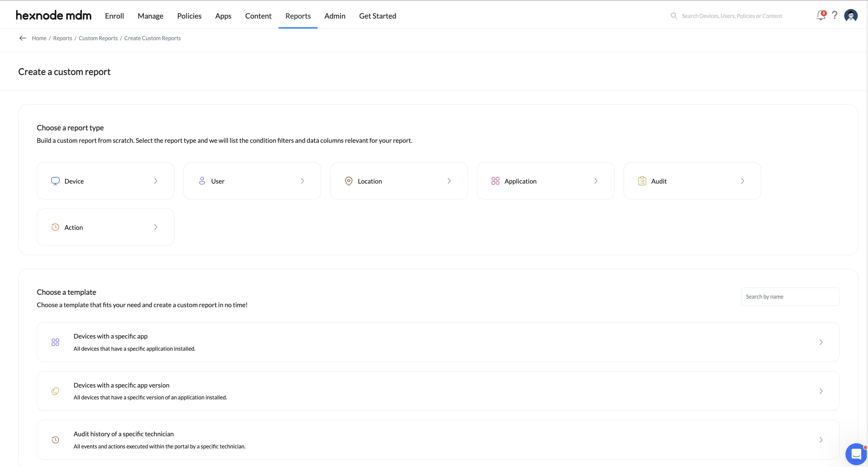Click the Choose a template heading

pyautogui.click(x=66, y=292)
